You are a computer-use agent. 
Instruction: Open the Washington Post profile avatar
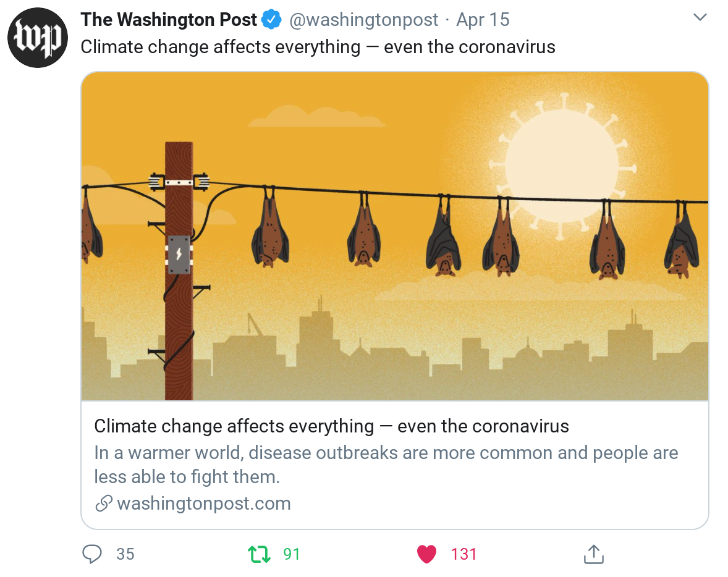(37, 37)
